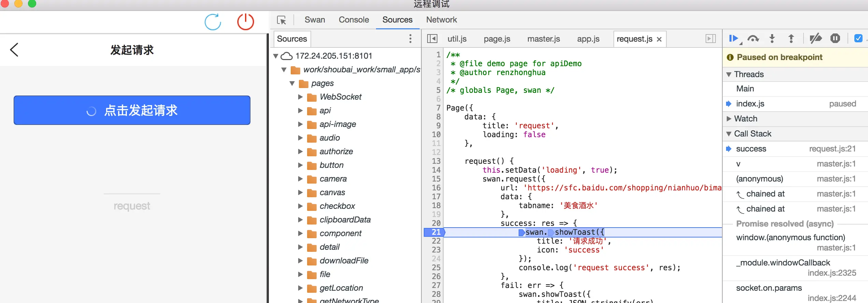Select the (anonymous) call stack frame
This screenshot has height=303, width=868.
(795, 179)
